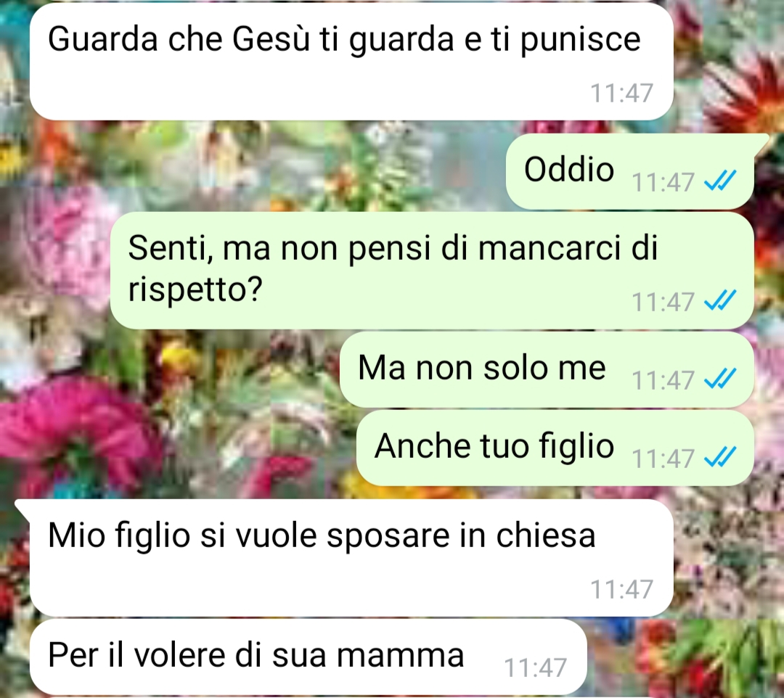
Task: Click the timestamp of the 'Oddio' message
Action: pyautogui.click(x=663, y=182)
